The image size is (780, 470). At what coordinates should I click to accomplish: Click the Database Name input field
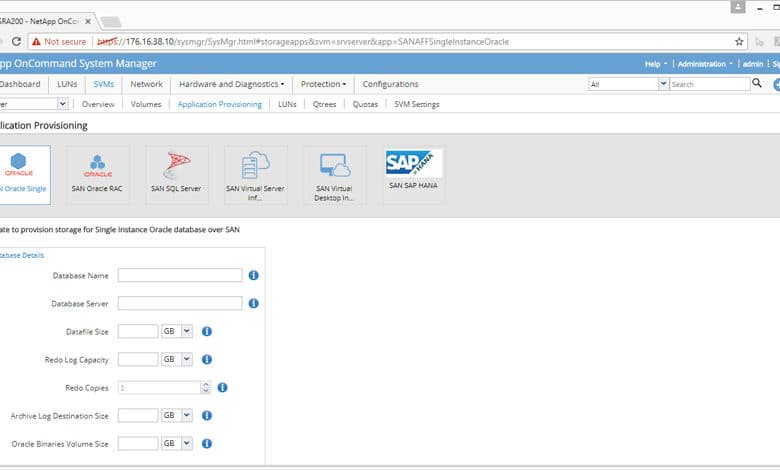tap(180, 275)
